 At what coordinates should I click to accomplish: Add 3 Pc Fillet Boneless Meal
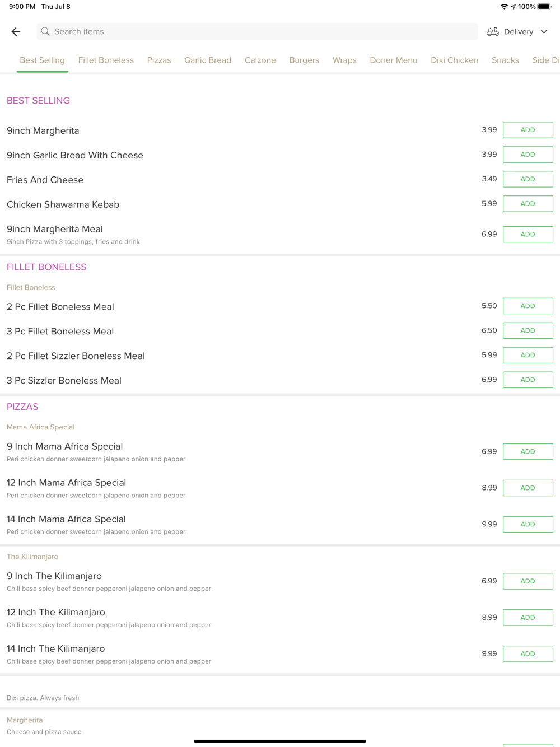pyautogui.click(x=528, y=330)
